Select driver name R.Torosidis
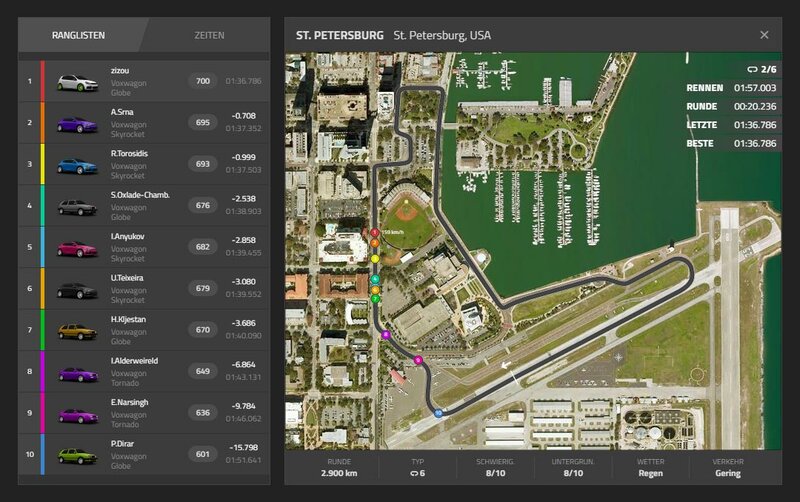 129,153
